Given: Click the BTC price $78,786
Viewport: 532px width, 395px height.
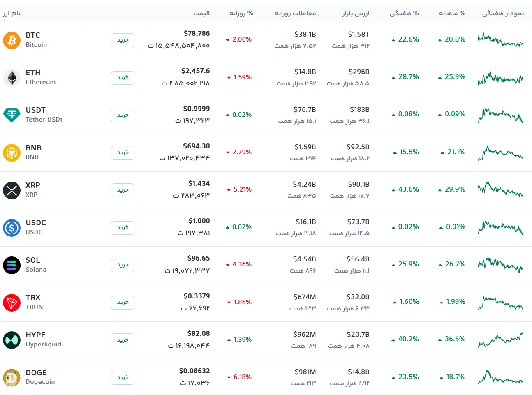Looking at the screenshot, I should coord(197,34).
